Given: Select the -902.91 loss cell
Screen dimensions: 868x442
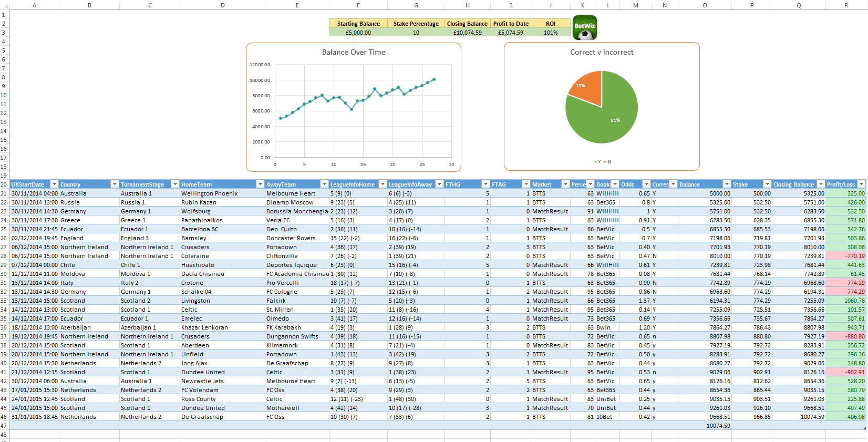Looking at the screenshot, I should tap(846, 372).
